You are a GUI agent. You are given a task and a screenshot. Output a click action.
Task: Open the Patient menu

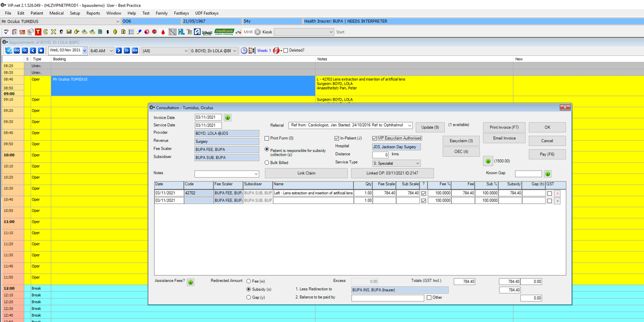[37, 13]
